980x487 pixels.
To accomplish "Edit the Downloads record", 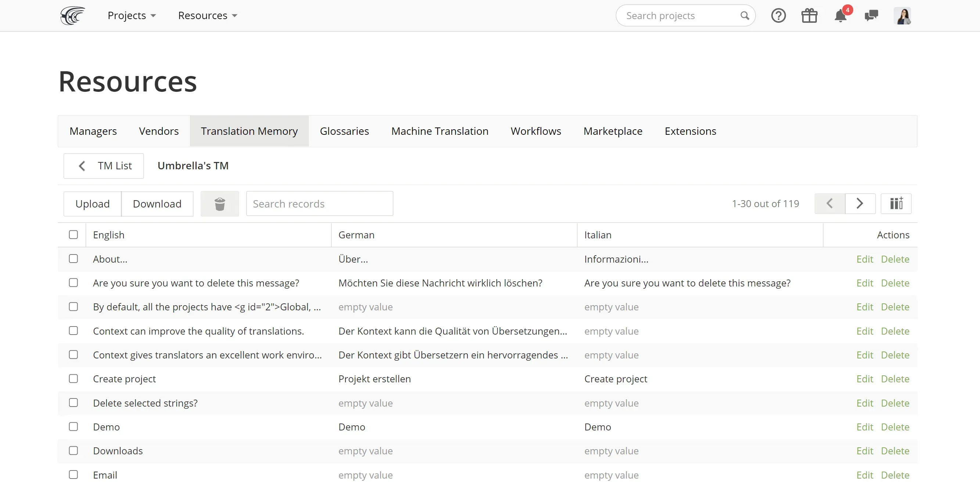I will pyautogui.click(x=865, y=451).
